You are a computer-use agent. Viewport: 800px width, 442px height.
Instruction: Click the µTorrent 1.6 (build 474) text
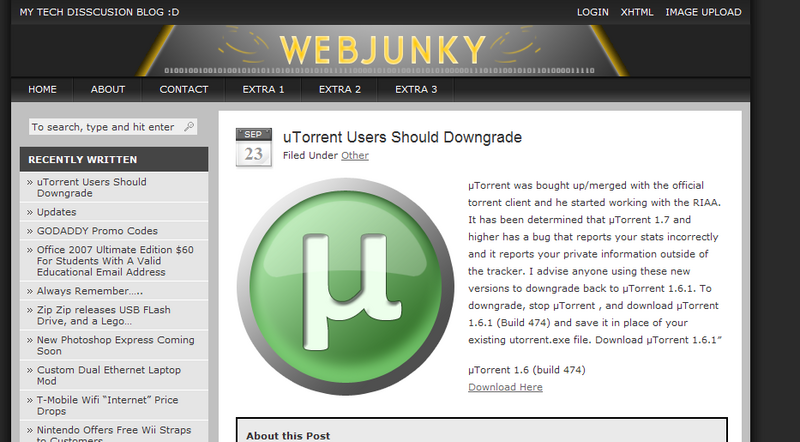[527, 370]
